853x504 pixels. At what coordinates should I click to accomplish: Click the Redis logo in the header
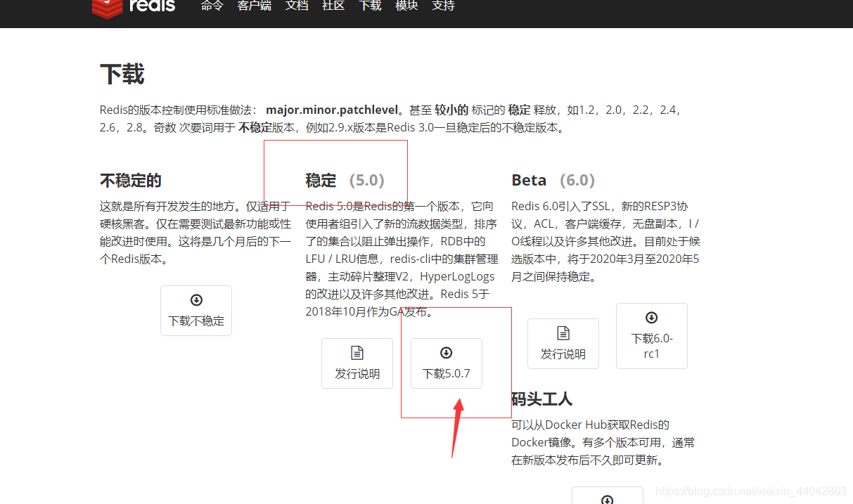coord(133,7)
